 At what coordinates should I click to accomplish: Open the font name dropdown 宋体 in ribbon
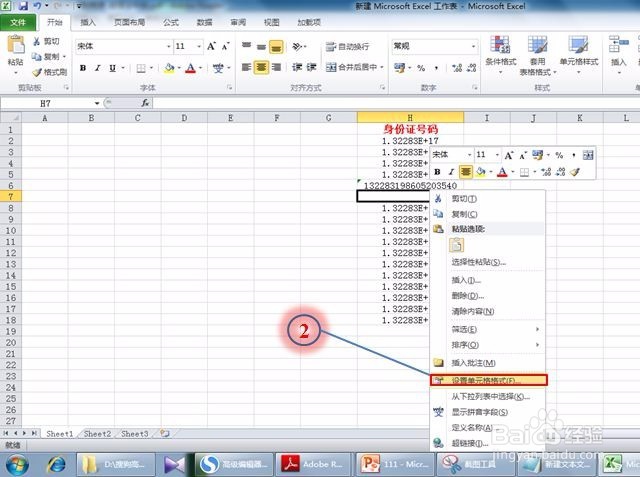pyautogui.click(x=168, y=47)
